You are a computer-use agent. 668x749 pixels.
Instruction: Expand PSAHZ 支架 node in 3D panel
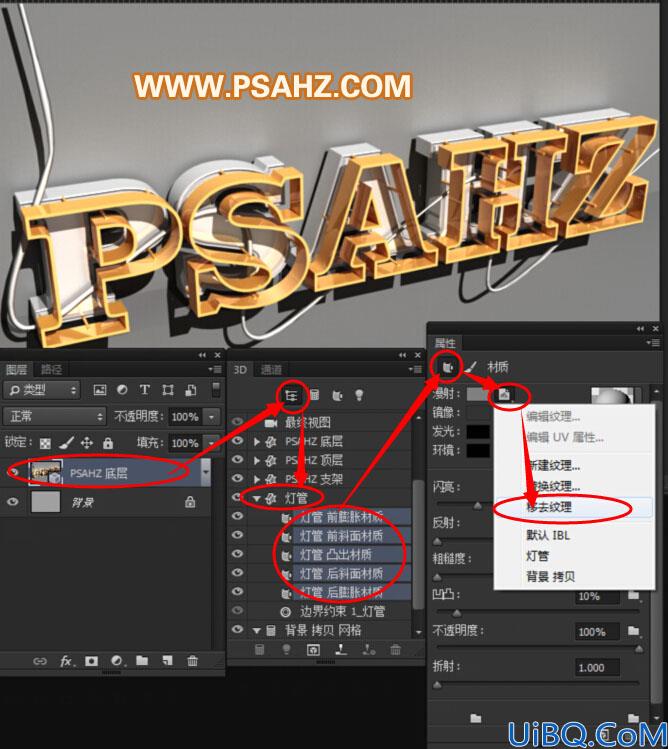pos(257,479)
